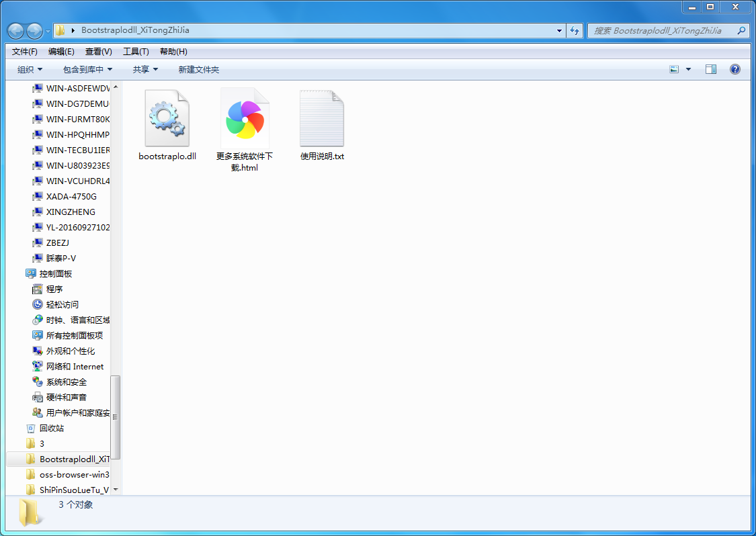
Task: Open 用户帐户和家庭安全 category
Action: pyautogui.click(x=71, y=412)
